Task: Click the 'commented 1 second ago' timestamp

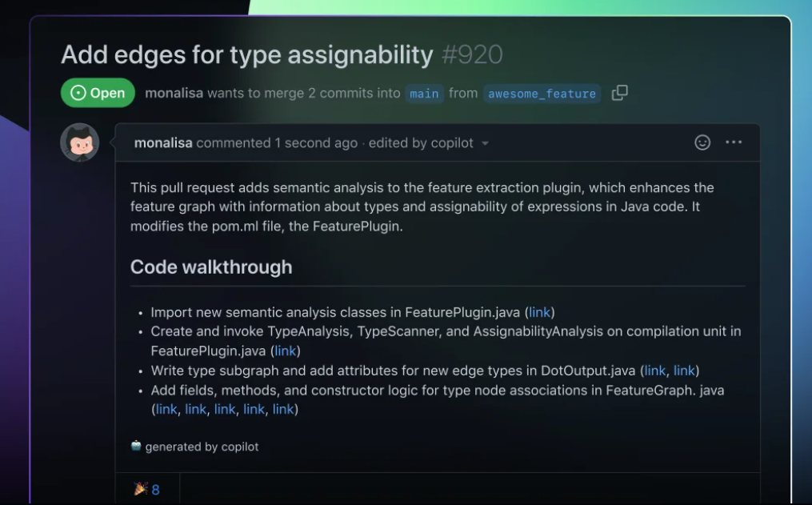Action: coord(277,143)
